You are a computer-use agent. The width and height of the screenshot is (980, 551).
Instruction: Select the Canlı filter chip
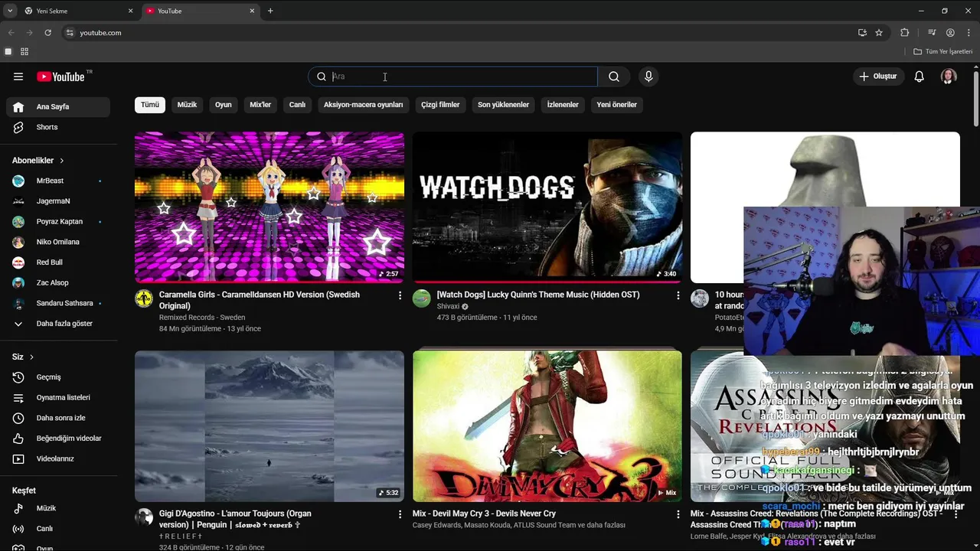pyautogui.click(x=297, y=105)
